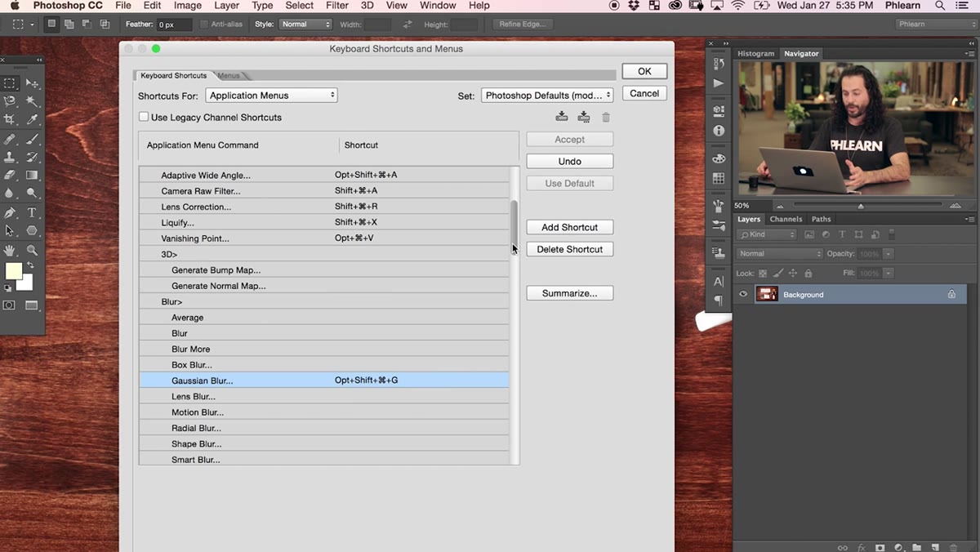This screenshot has width=980, height=552.
Task: Click the Delete Shortcut button
Action: 570,249
